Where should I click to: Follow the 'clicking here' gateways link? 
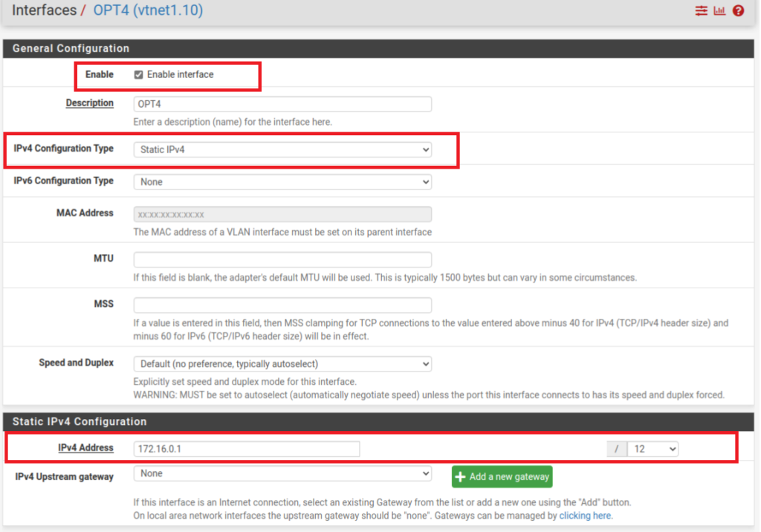coord(586,515)
